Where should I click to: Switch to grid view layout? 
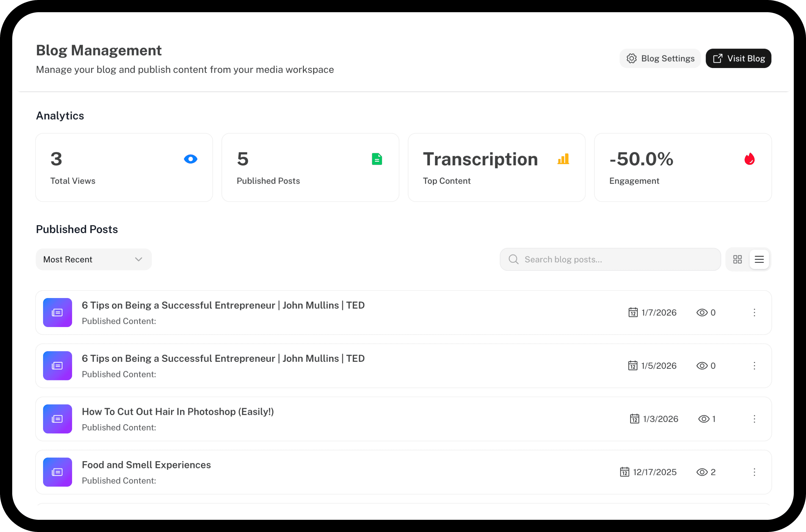(x=737, y=260)
